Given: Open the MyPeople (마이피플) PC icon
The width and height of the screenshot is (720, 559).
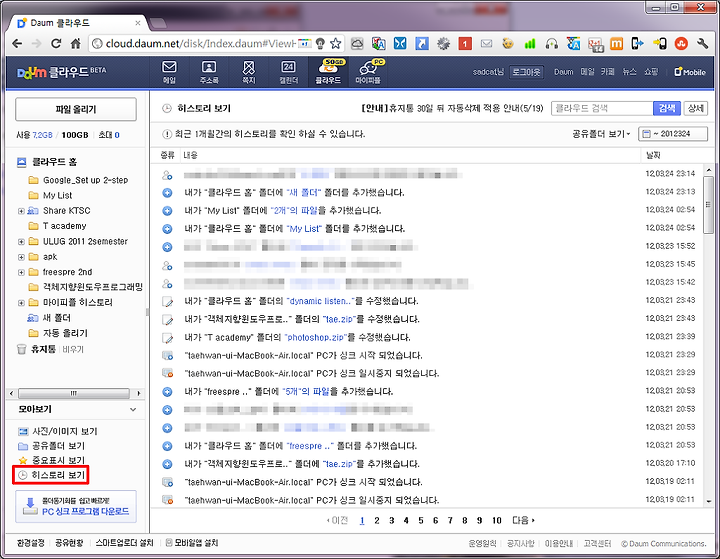Looking at the screenshot, I should tap(369, 72).
